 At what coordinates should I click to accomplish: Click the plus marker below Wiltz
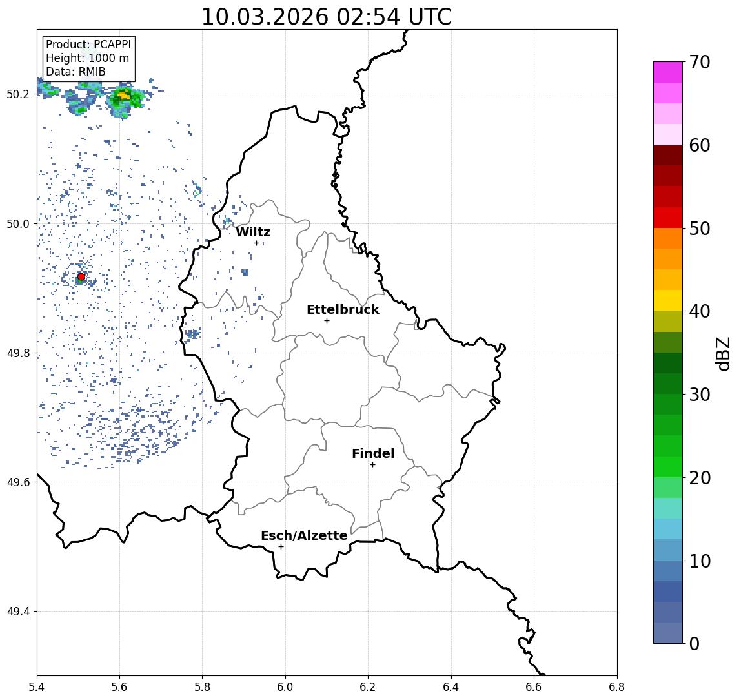256,243
